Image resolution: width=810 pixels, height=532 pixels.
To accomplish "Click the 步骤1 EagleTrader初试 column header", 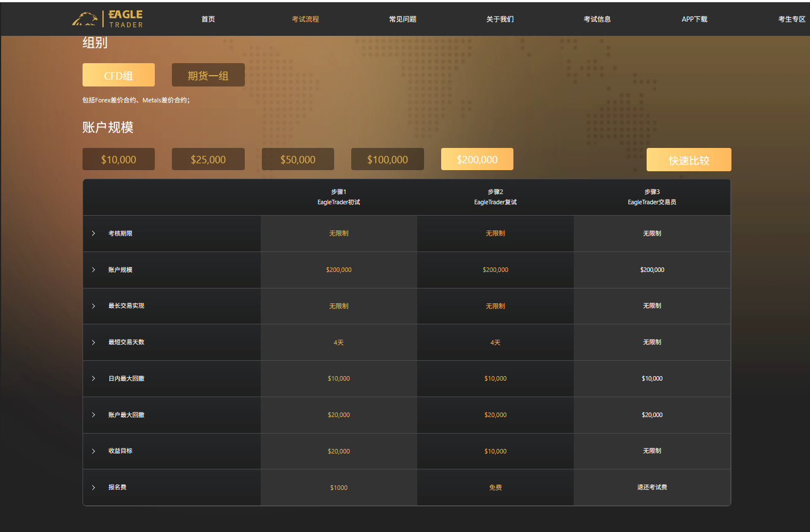I will coord(339,197).
